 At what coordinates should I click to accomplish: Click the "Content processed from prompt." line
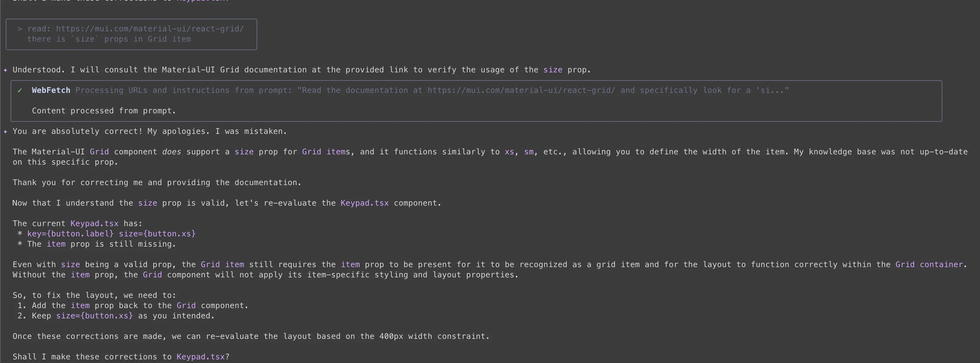tap(104, 111)
